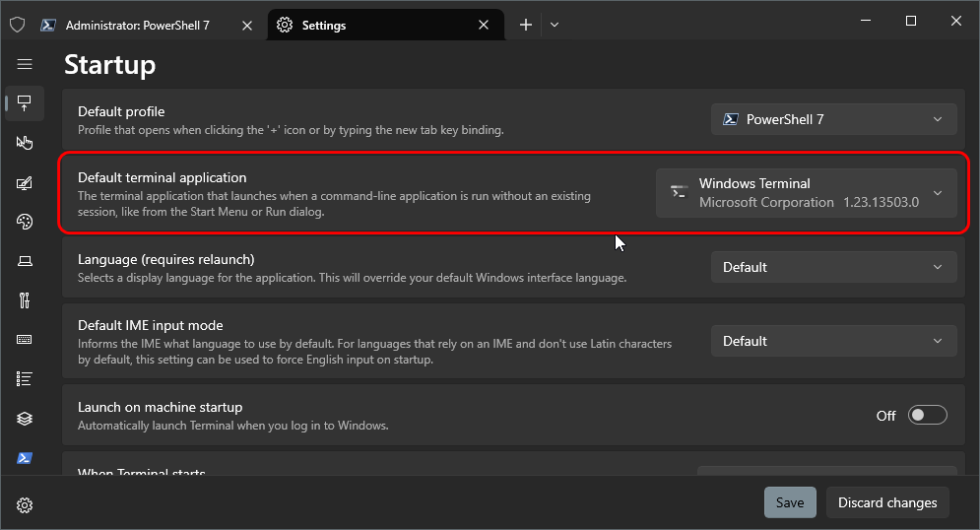Click the new tab plus button

click(x=526, y=26)
